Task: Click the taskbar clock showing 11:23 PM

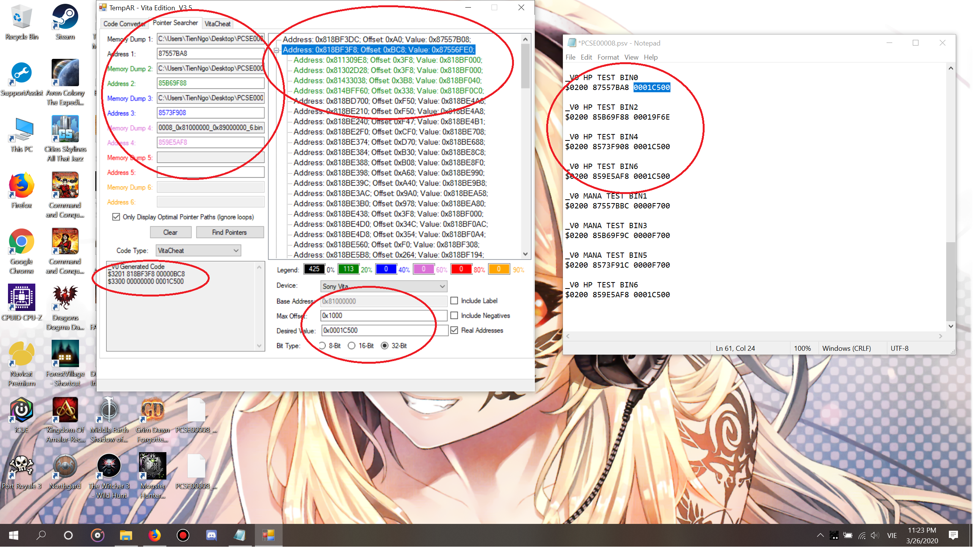Action: [x=922, y=536]
